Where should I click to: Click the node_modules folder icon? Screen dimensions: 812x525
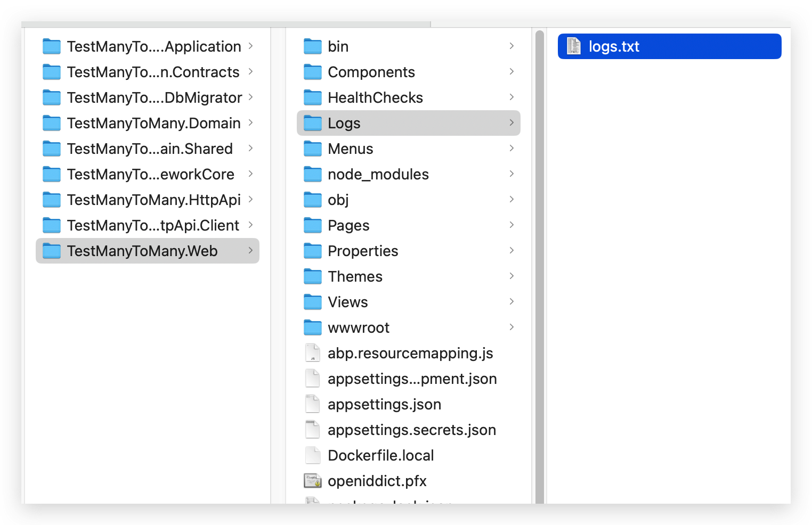click(x=313, y=174)
